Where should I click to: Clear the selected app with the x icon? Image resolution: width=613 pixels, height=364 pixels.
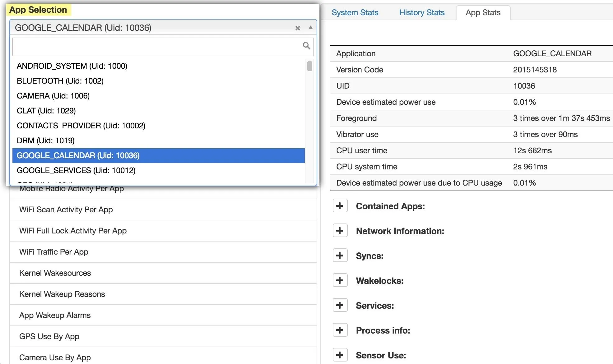298,28
